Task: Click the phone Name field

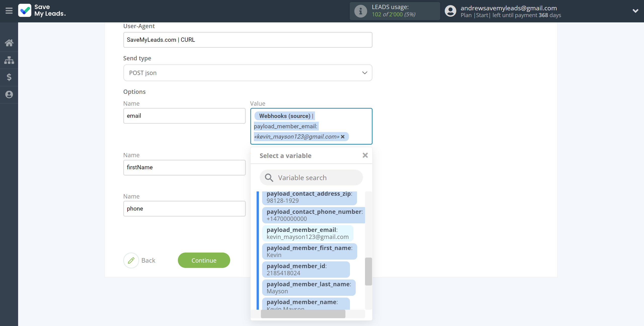Action: pos(184,209)
